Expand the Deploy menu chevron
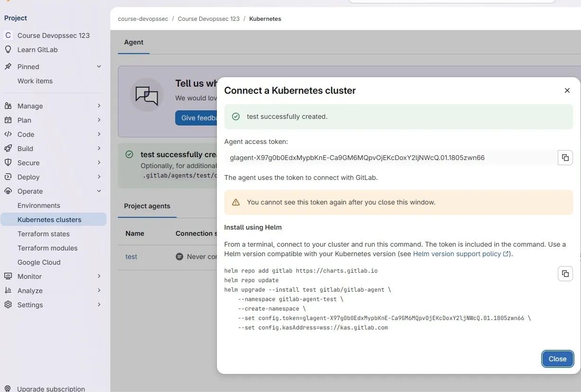 (99, 177)
